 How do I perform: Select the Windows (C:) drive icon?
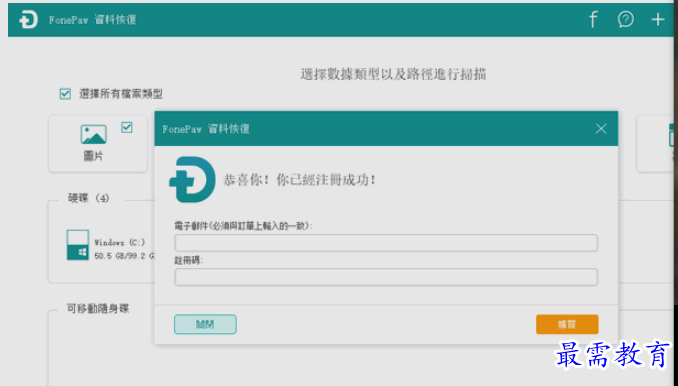(x=78, y=245)
